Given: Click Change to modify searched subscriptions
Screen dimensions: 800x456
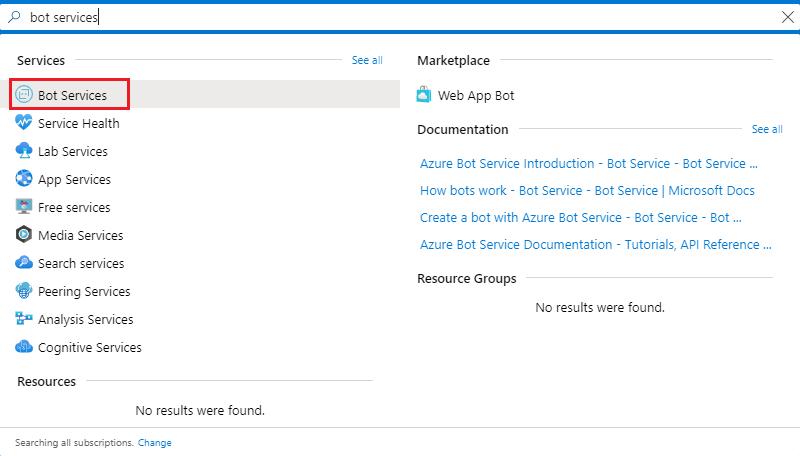Looking at the screenshot, I should (154, 442).
